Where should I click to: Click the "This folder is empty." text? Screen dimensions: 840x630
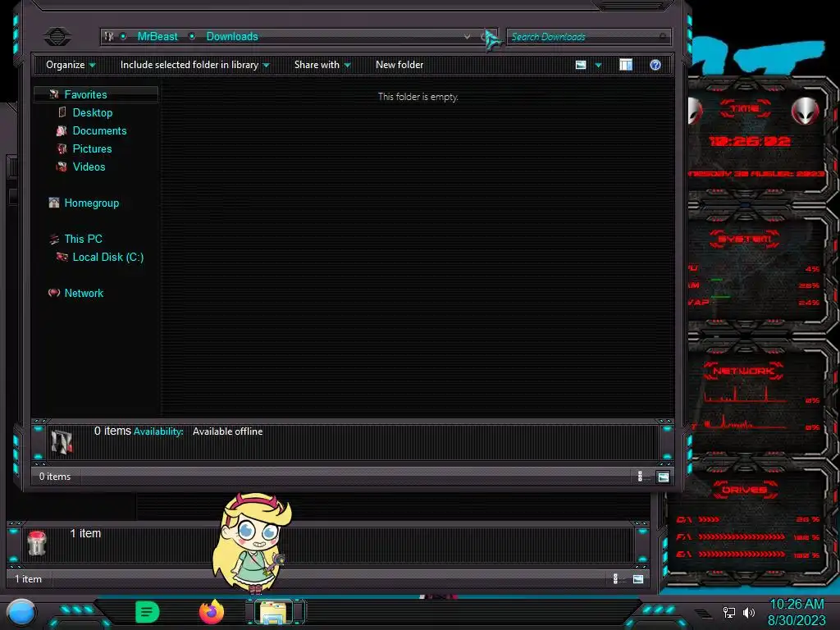tap(418, 97)
